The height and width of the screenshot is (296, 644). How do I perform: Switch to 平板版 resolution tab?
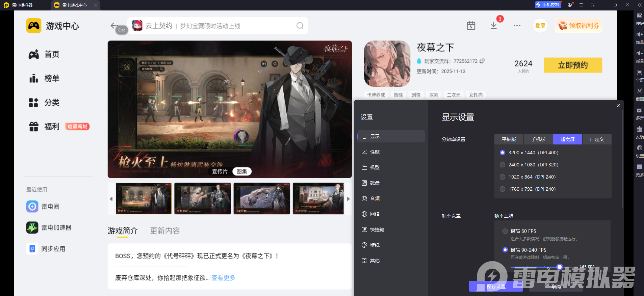tap(509, 139)
